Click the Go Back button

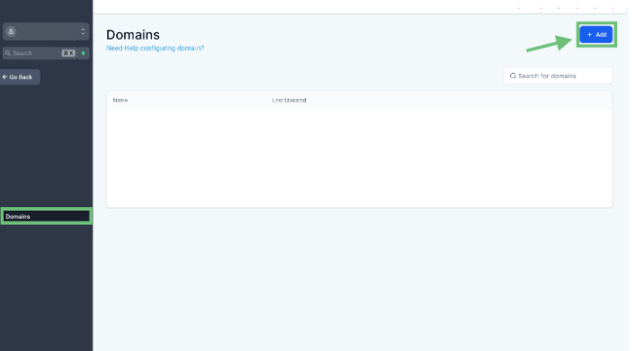[20, 76]
